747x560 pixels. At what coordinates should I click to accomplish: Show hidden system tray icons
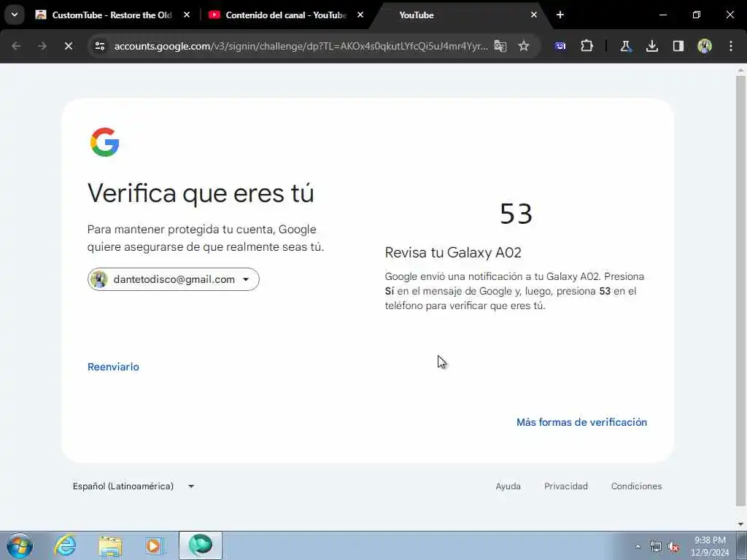click(638, 546)
